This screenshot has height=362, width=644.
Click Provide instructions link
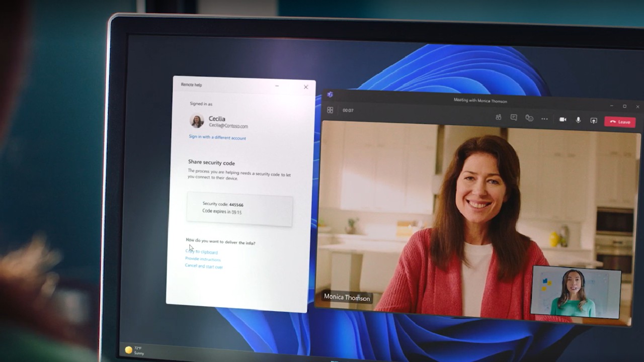[203, 259]
